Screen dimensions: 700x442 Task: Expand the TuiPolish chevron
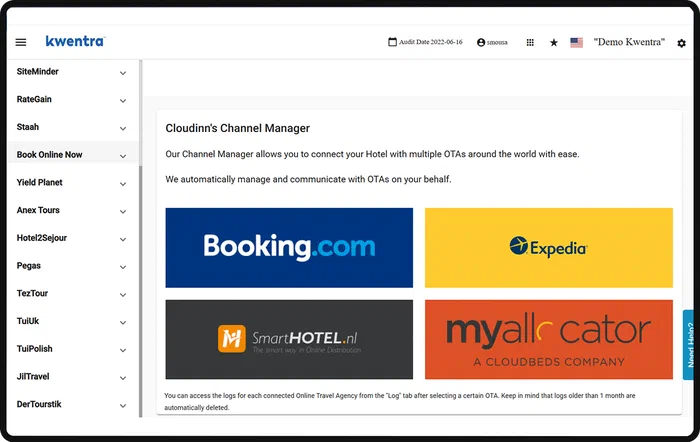123,350
